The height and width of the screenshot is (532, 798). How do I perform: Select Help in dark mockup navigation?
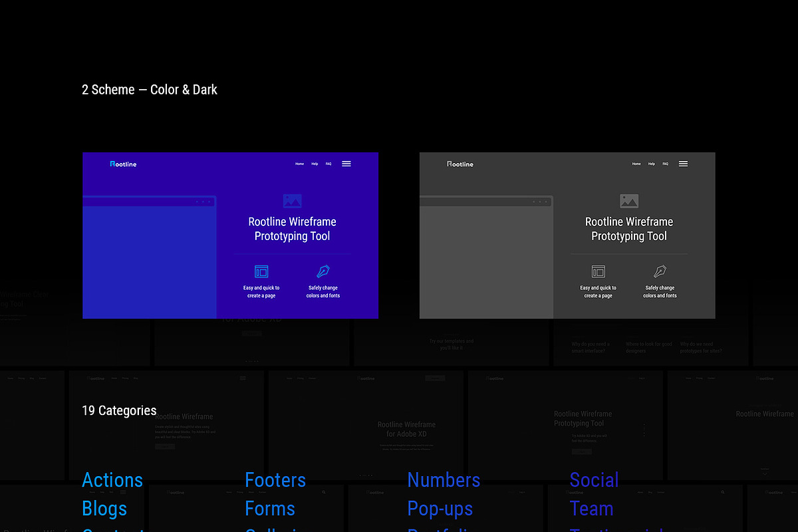652,164
